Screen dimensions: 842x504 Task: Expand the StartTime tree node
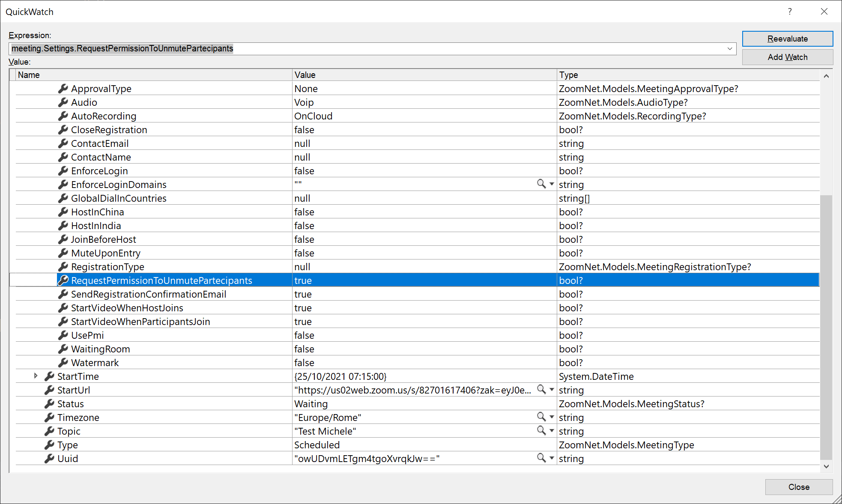36,376
